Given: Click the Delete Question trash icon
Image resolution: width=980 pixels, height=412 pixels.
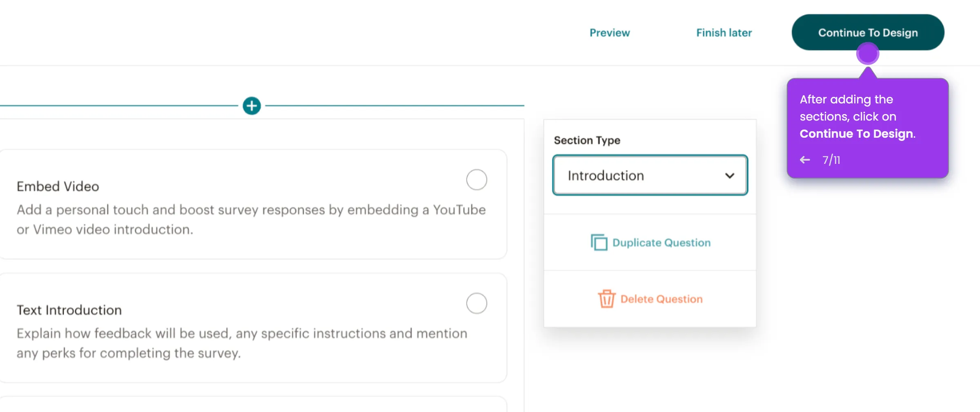Looking at the screenshot, I should pos(606,299).
